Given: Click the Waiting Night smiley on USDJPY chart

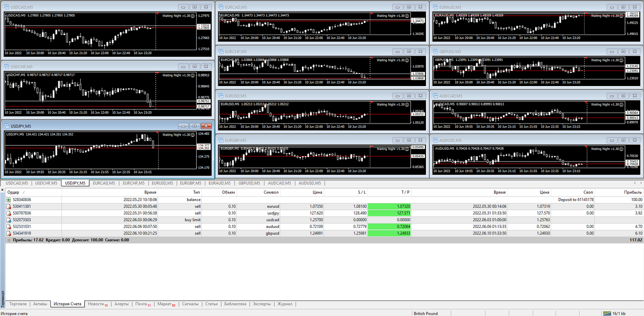Looking at the screenshot, I should tap(193, 134).
